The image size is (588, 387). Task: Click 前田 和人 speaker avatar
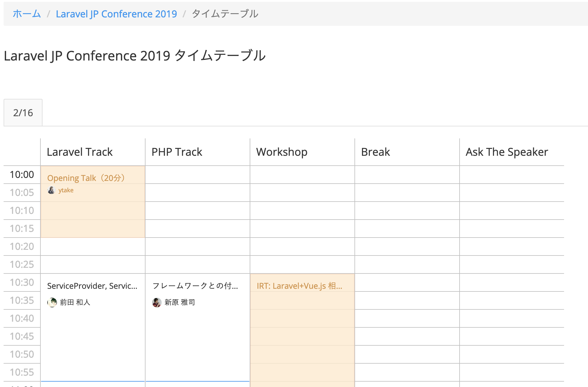(x=52, y=302)
